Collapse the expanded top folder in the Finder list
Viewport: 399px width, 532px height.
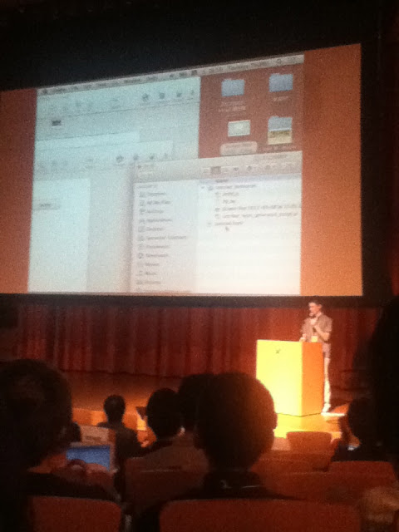coord(203,187)
